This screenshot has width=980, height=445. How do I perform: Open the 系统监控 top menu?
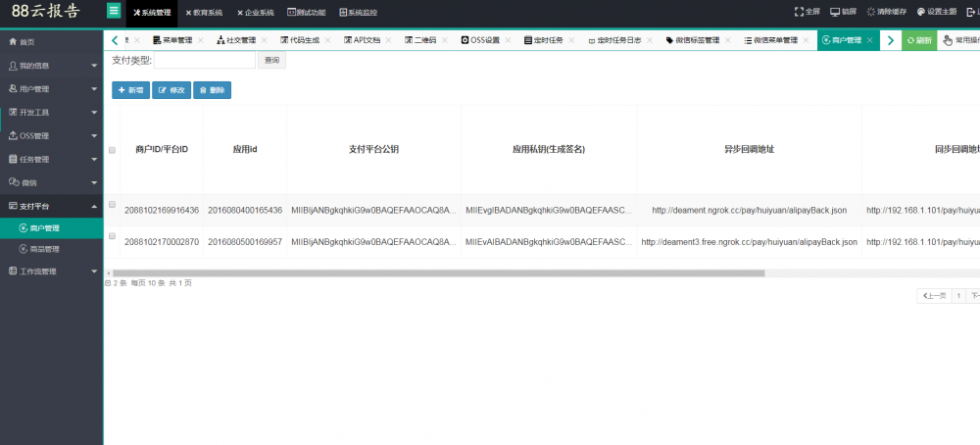(x=358, y=13)
